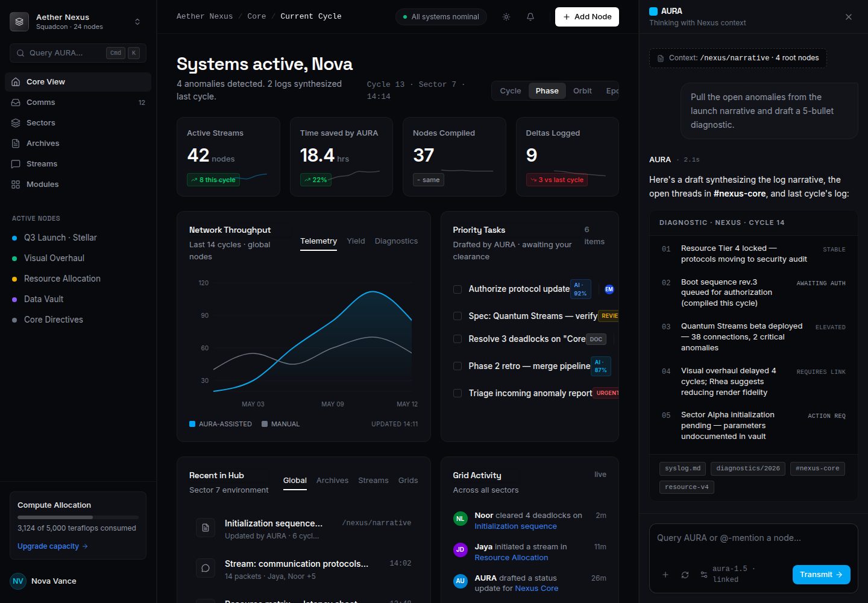Image resolution: width=868 pixels, height=603 pixels.
Task: Click the Sectors layers icon
Action: click(16, 123)
